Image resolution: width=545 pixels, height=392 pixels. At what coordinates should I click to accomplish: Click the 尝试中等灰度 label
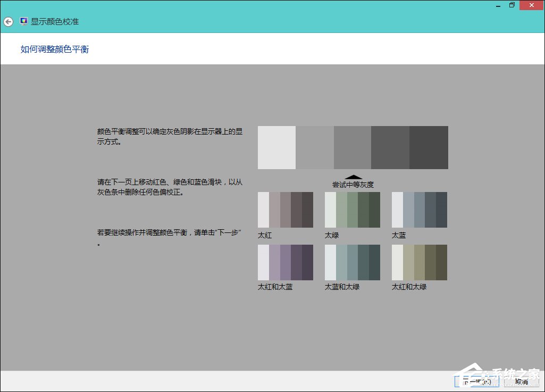[353, 185]
